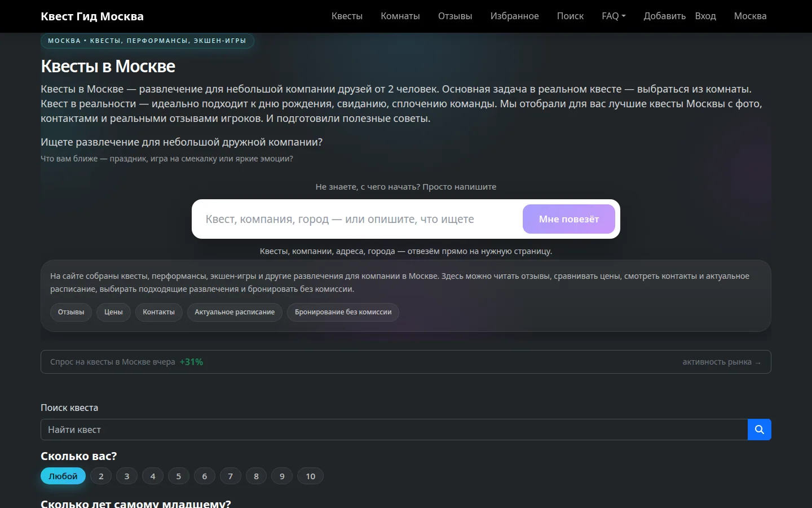
Task: Click the blue magnifier search icon button
Action: [759, 430]
